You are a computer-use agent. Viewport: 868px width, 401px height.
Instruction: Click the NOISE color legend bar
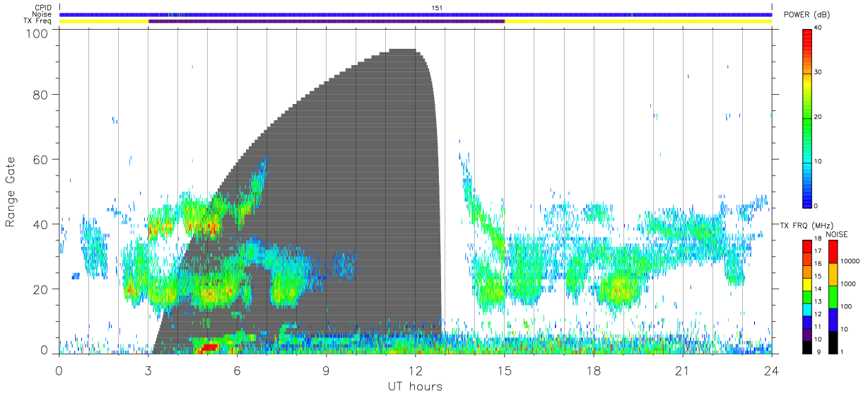pos(833,297)
